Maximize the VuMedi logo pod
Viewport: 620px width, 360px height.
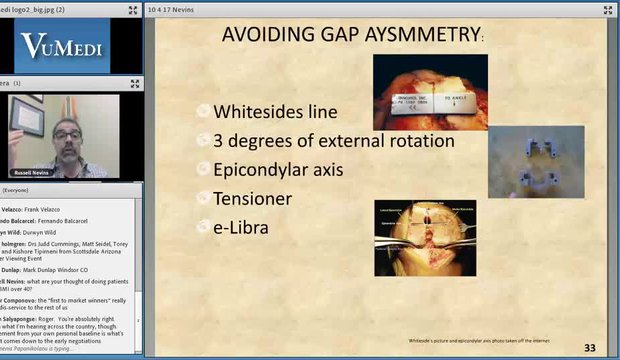pos(133,10)
